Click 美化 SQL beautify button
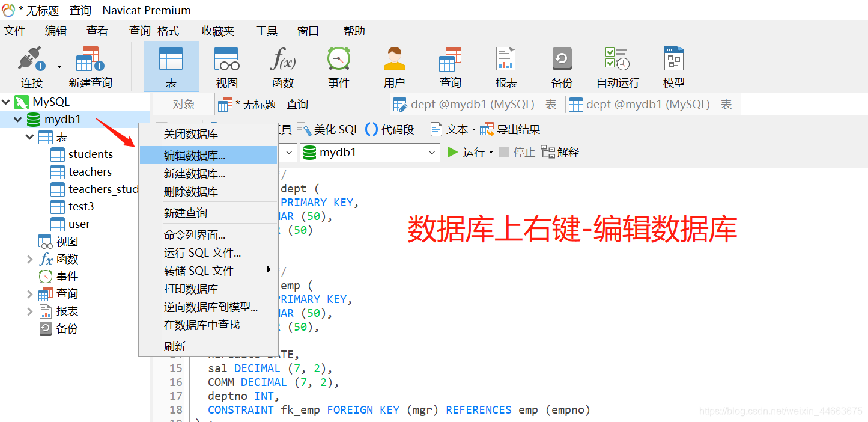868x422 pixels. pos(329,129)
